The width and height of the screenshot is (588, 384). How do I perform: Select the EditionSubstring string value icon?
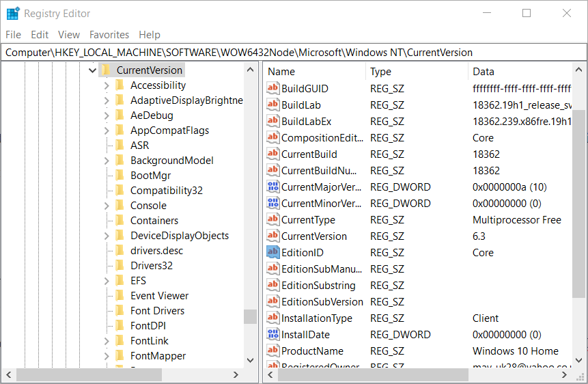(x=273, y=285)
